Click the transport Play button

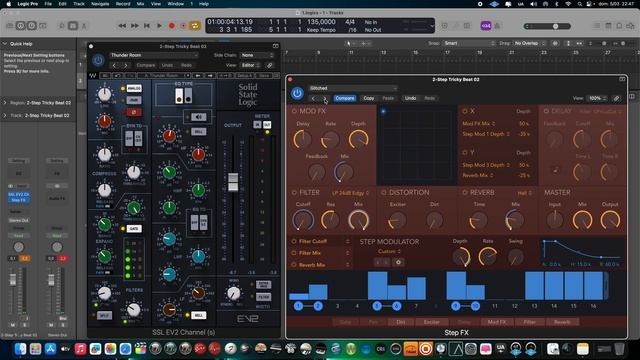tap(159, 26)
